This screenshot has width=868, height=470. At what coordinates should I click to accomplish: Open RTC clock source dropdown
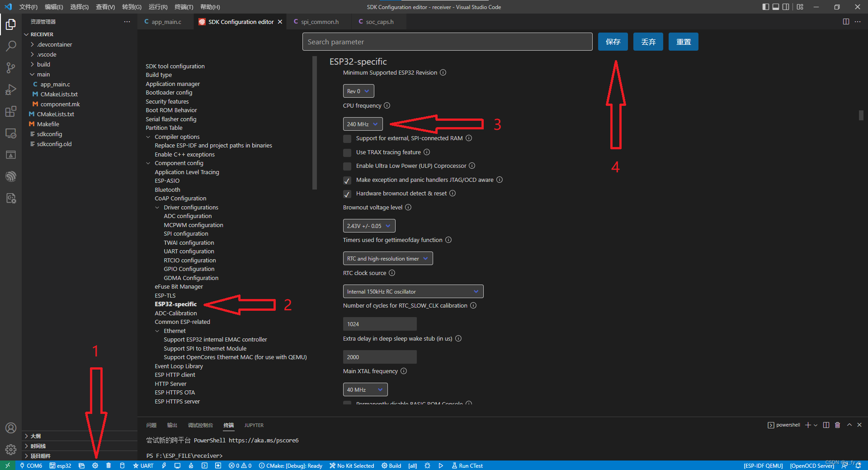tap(413, 291)
